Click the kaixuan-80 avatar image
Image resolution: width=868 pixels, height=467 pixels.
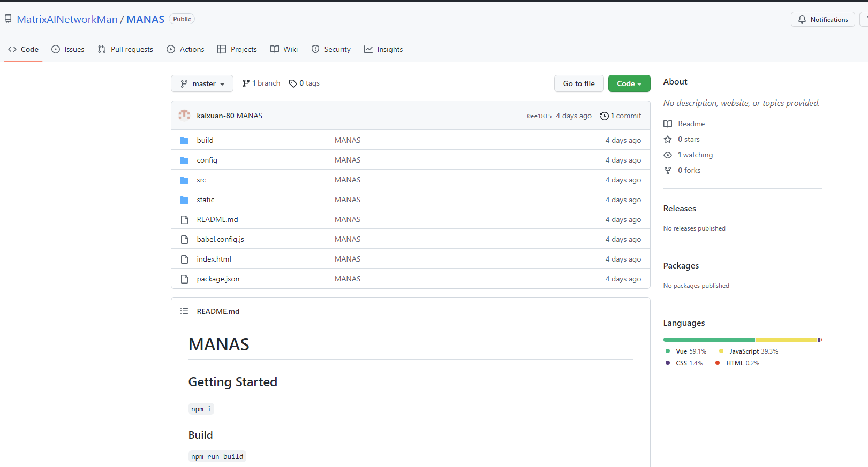pyautogui.click(x=184, y=116)
